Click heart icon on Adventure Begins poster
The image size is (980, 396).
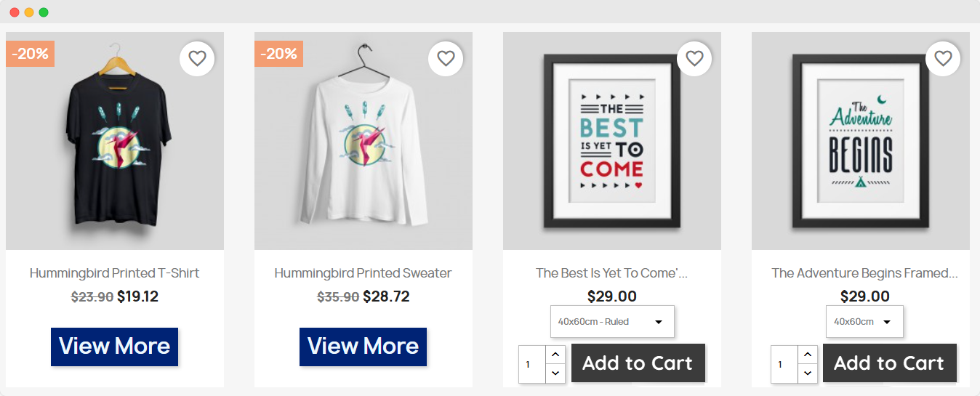943,58
